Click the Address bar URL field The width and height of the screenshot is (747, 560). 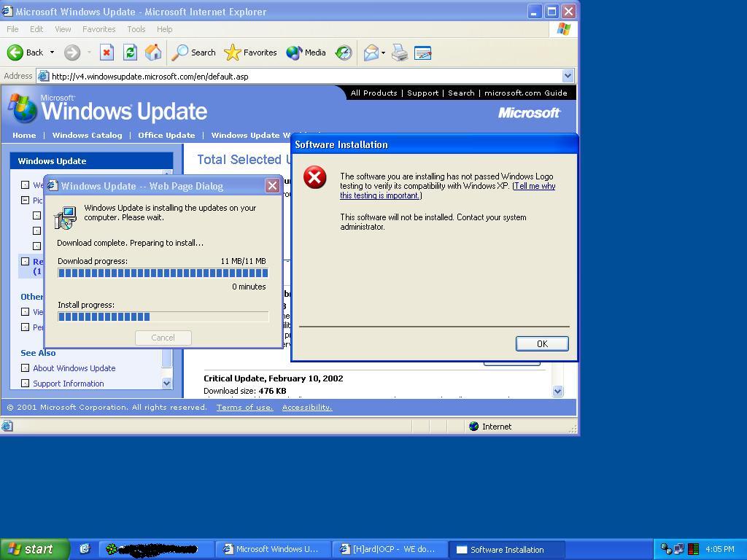click(x=305, y=76)
